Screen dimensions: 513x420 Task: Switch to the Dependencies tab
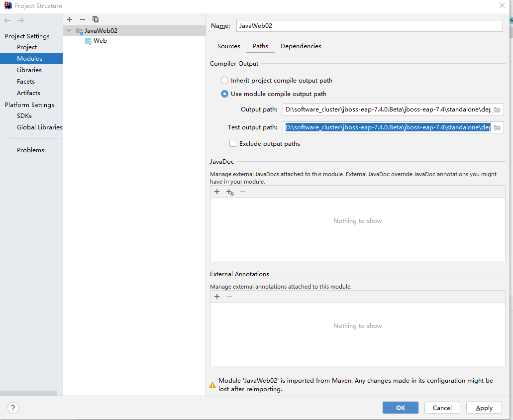[301, 46]
